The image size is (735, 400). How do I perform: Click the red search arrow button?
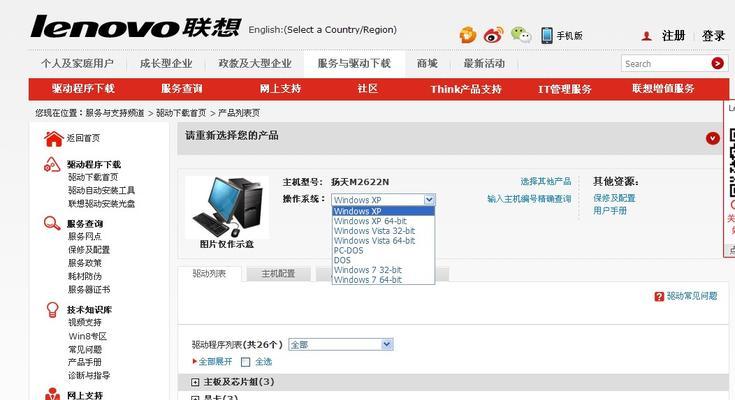click(x=717, y=63)
